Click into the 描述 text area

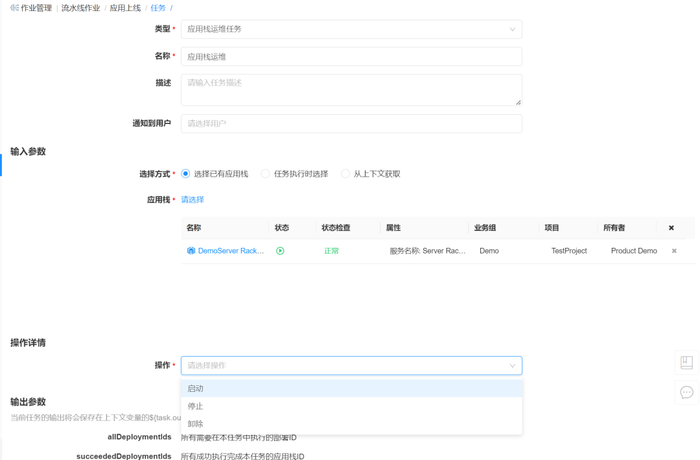click(351, 89)
